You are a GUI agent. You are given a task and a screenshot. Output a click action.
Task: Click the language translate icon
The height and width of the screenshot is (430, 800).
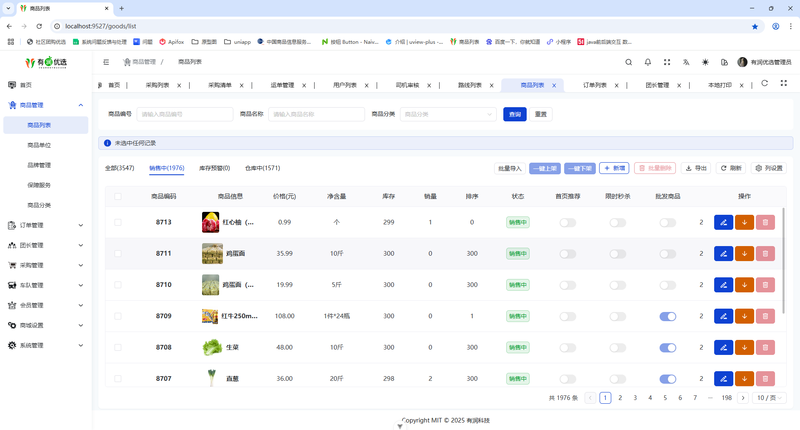tap(686, 62)
